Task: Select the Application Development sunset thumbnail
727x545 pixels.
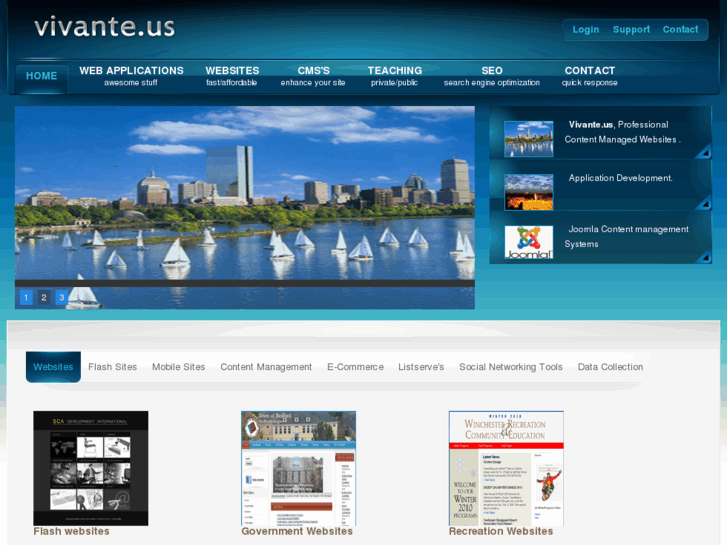Action: tap(529, 192)
